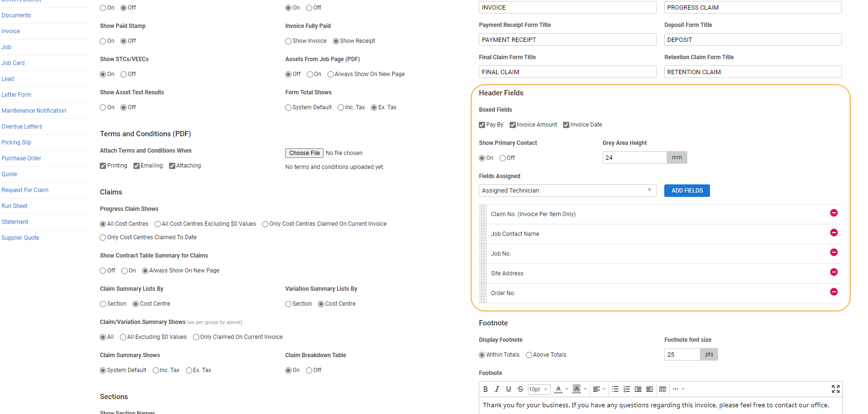Open the highlight color dropdown arrow
This screenshot has height=414, width=868.
coord(585,389)
